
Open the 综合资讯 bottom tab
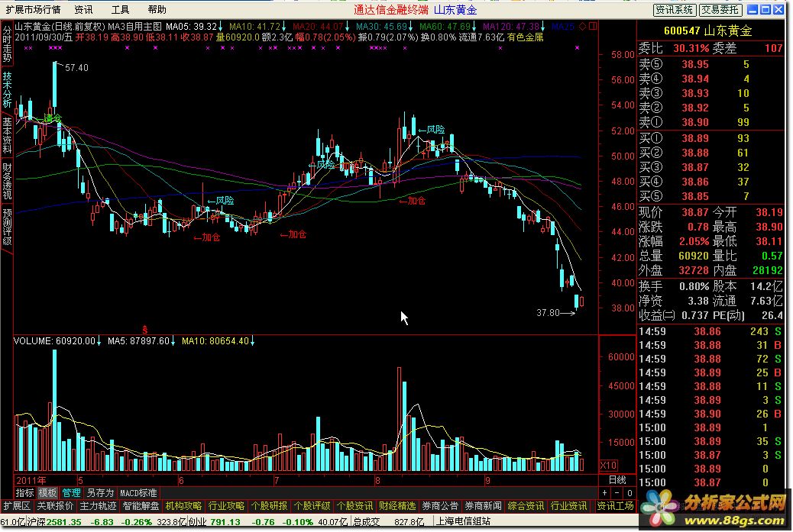[526, 506]
